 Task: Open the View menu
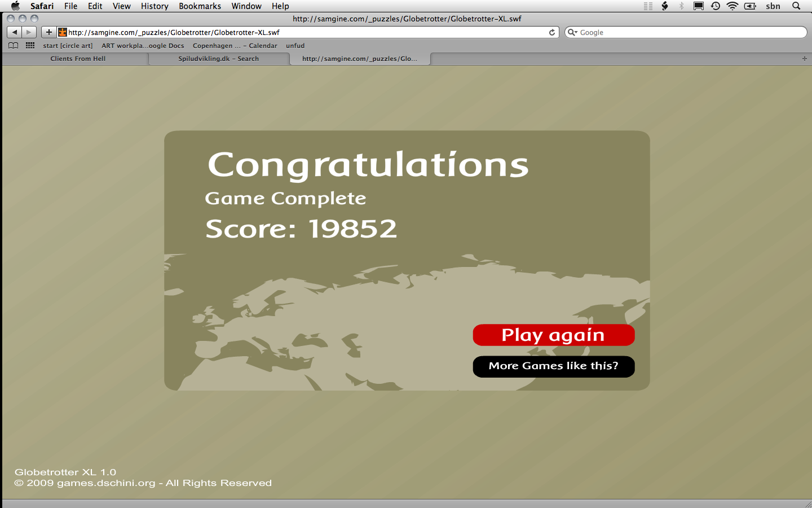[122, 6]
